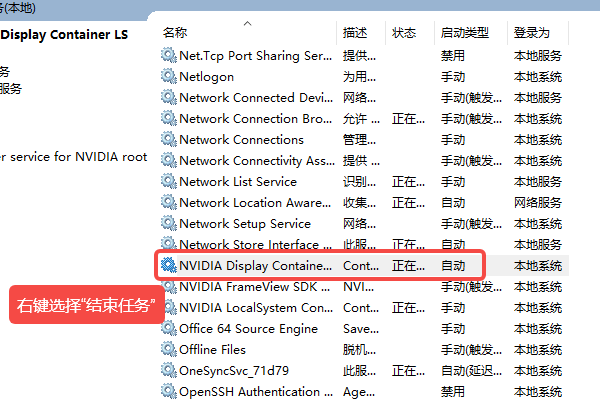Click 手动 startup type of NVIDIA LocalSystem Container
Screen dimensions: 600x400
point(453,308)
